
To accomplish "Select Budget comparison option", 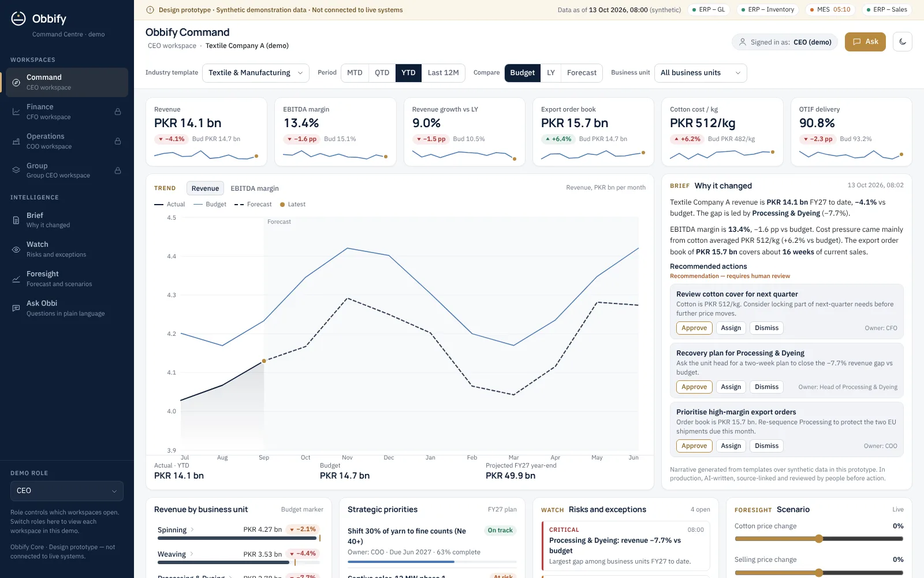I will pos(523,73).
